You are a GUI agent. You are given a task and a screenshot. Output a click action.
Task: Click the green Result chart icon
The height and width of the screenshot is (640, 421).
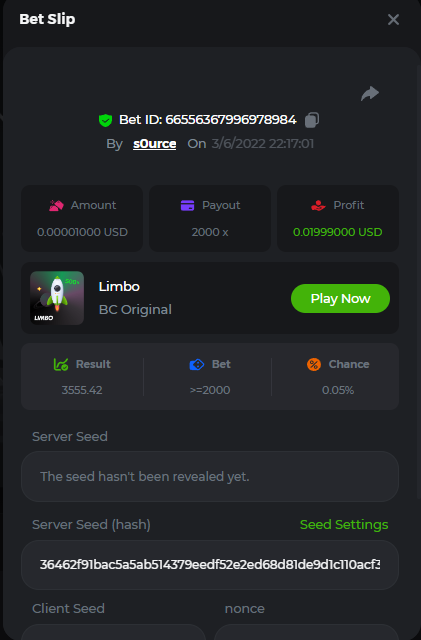(x=61, y=364)
